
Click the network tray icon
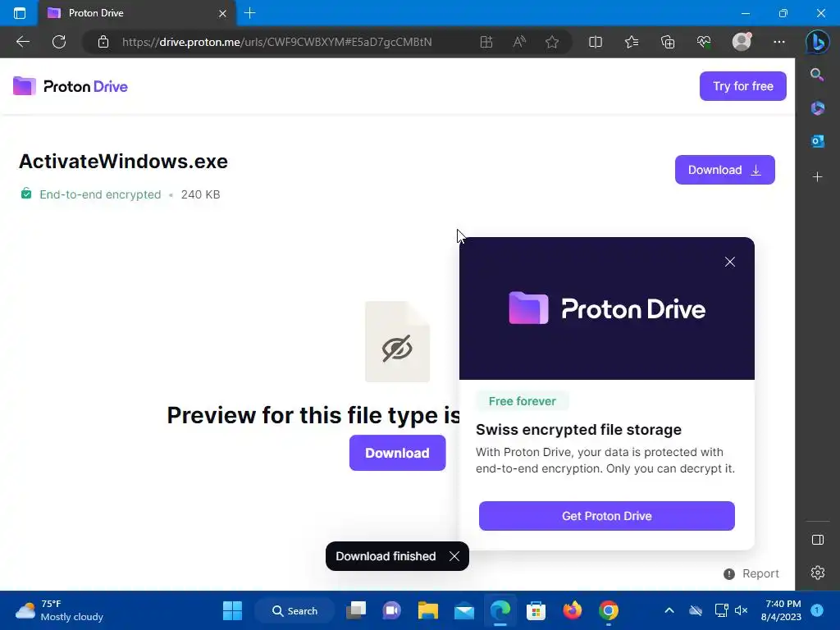[x=721, y=610]
